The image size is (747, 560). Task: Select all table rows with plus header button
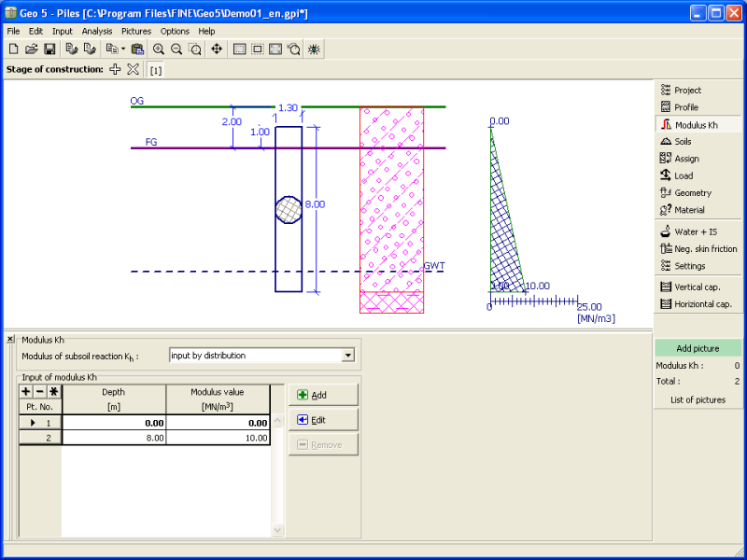pos(26,392)
